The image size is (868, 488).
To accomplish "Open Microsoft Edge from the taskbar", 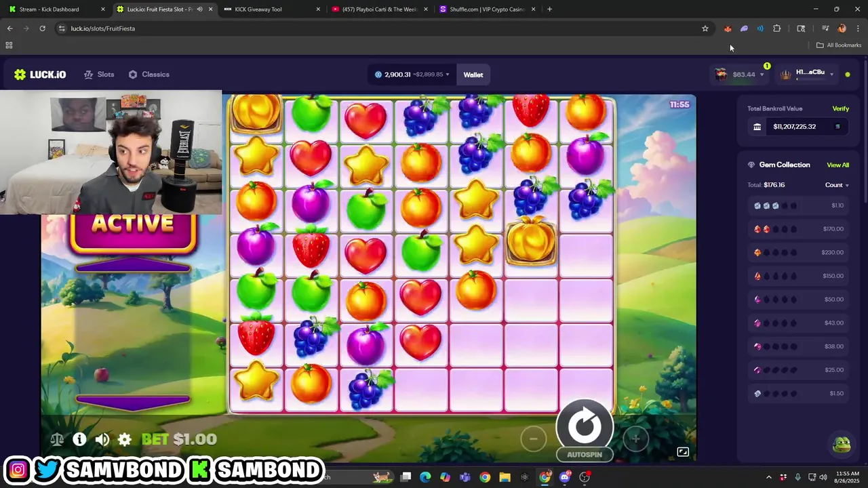I will tap(425, 477).
